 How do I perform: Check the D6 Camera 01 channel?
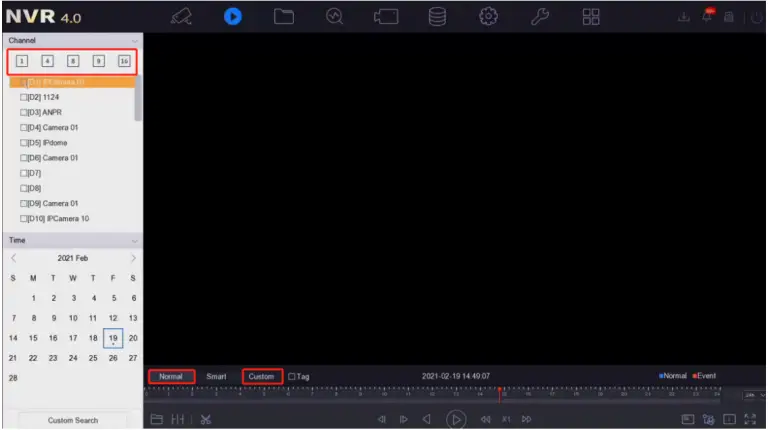pyautogui.click(x=24, y=158)
